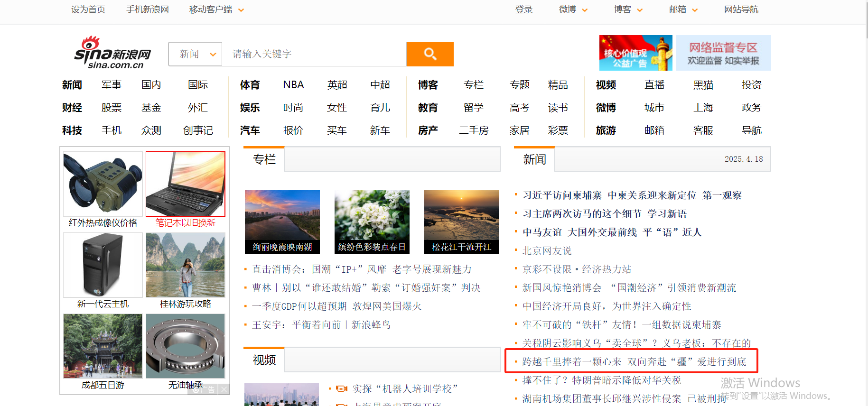
Task: Close the ad panel with the X icon
Action: point(224,389)
